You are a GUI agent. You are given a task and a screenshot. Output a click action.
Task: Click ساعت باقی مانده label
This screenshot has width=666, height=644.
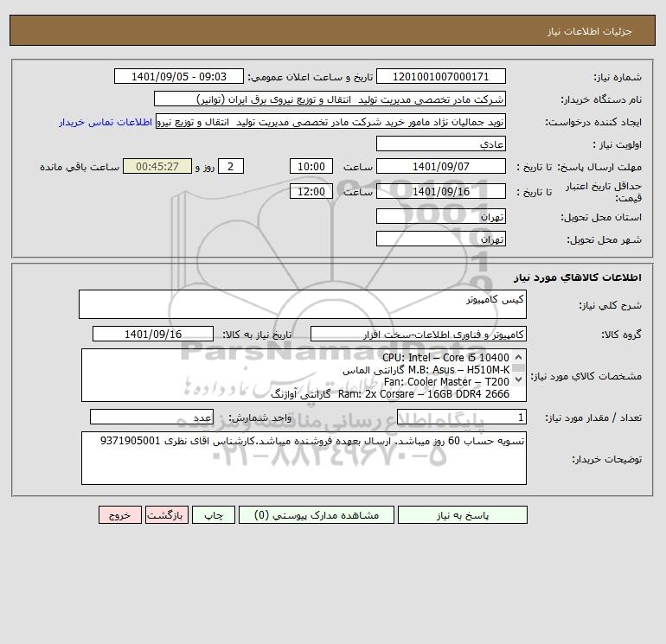pyautogui.click(x=80, y=167)
